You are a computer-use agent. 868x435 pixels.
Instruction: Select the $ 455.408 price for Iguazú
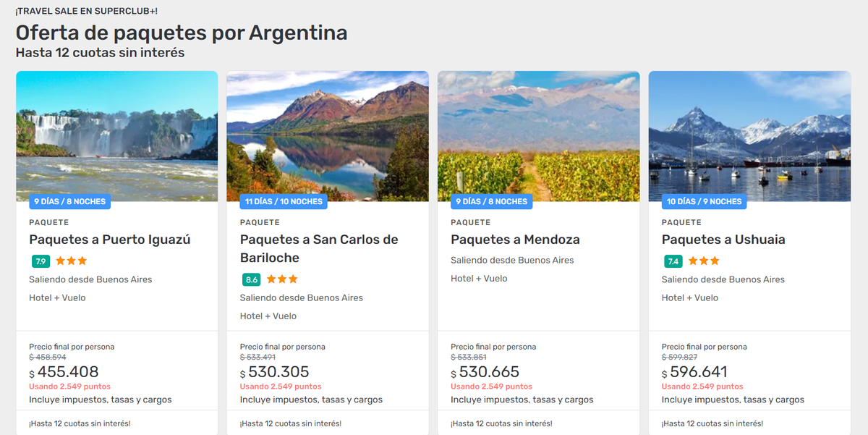(68, 372)
